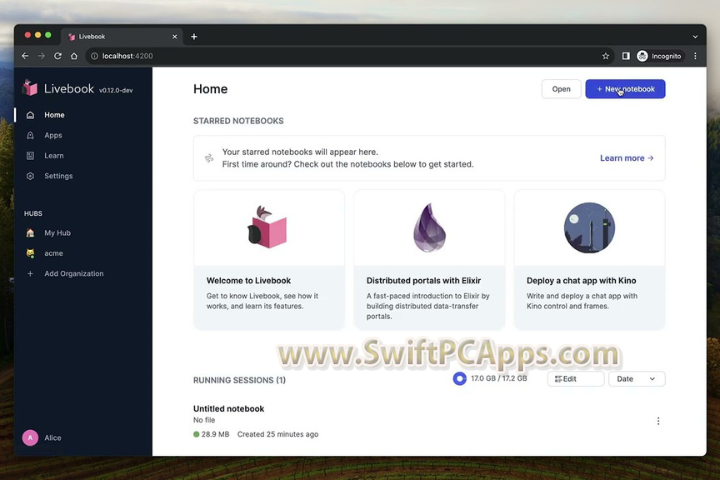This screenshot has width=720, height=480.
Task: Open a new browser tab with plus
Action: [194, 37]
